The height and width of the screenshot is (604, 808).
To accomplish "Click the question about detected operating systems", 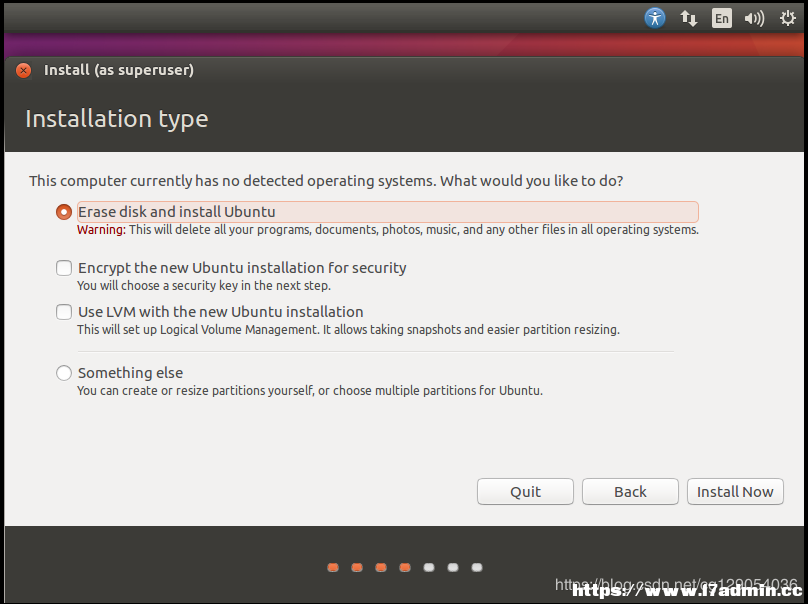I will [x=326, y=181].
